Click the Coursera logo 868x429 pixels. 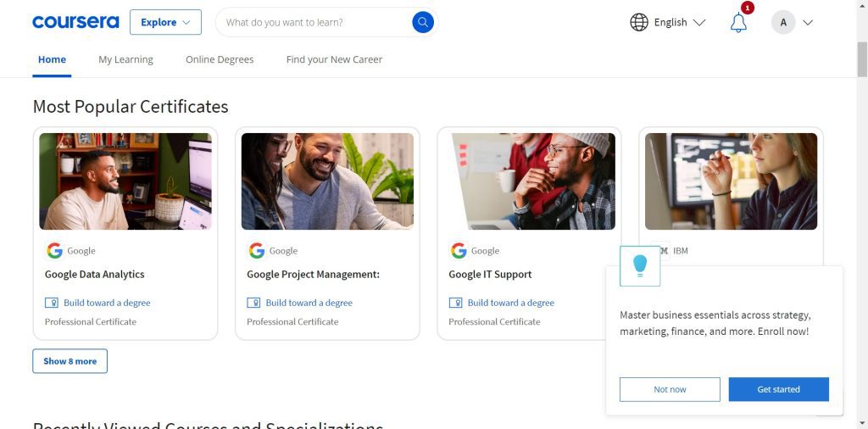pos(75,22)
